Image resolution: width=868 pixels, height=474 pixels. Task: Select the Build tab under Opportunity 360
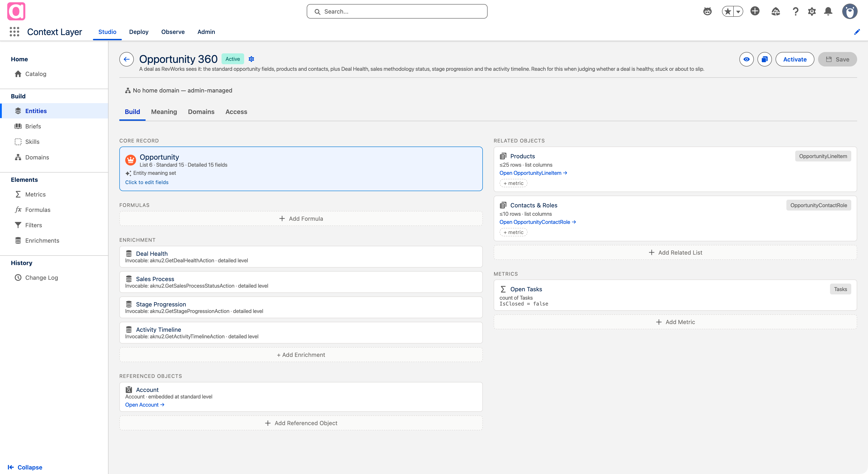tap(132, 111)
